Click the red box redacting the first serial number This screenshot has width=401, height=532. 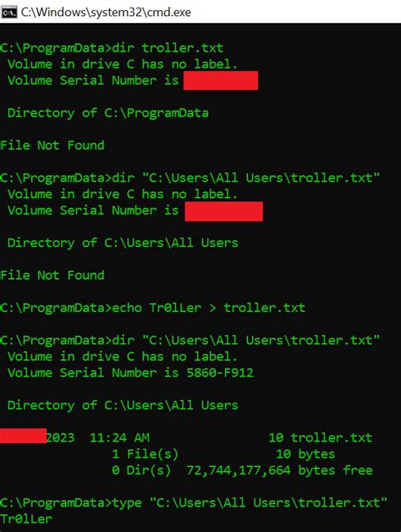point(221,80)
